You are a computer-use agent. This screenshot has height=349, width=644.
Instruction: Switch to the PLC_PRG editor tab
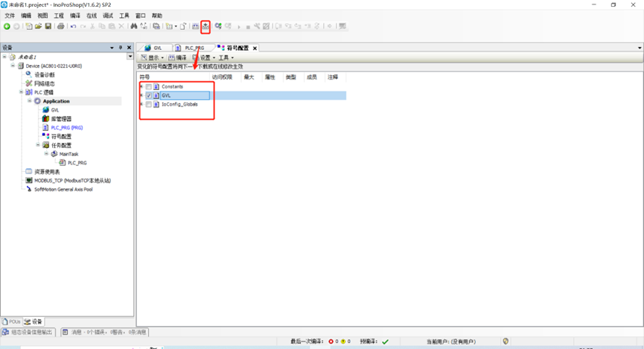pos(192,48)
